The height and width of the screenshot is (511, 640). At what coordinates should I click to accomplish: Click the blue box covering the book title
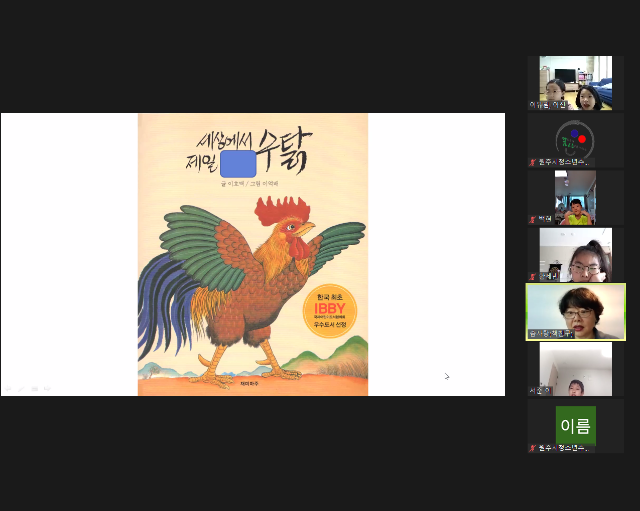pyautogui.click(x=238, y=164)
